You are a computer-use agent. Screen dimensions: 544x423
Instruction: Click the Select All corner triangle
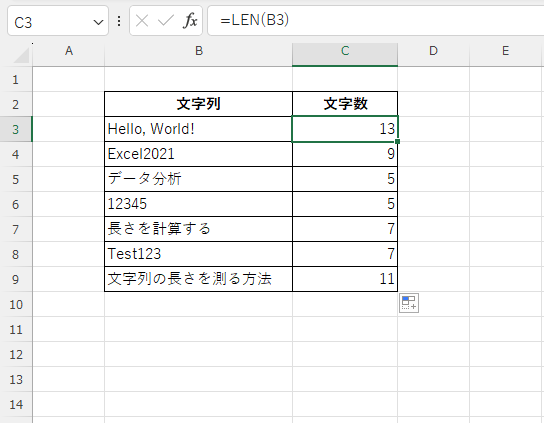22,55
